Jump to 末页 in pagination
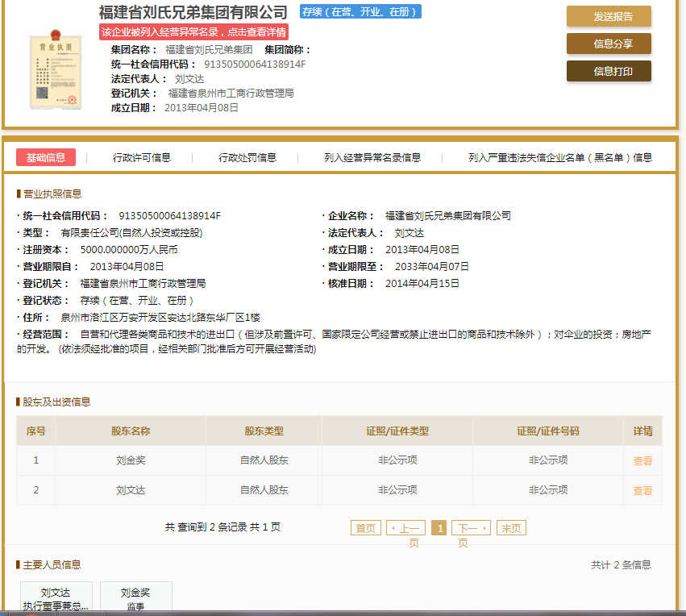Viewport: 686px width, 616px height. (511, 528)
